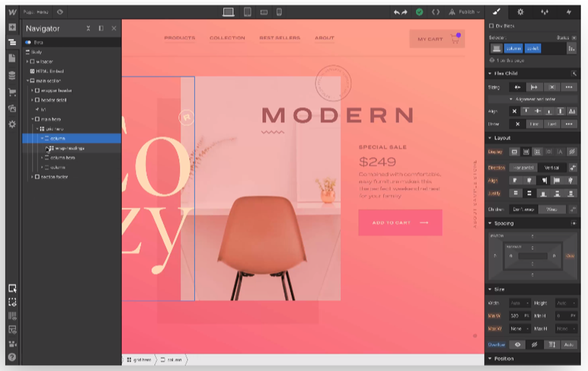Expand the section footer tree item
Screen dimensions: 588x371
33,176
